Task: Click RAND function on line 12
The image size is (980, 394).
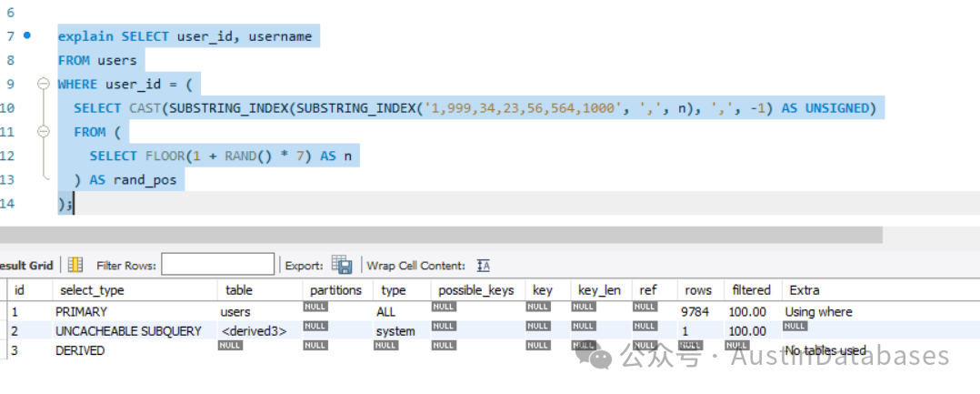Action: [x=240, y=155]
